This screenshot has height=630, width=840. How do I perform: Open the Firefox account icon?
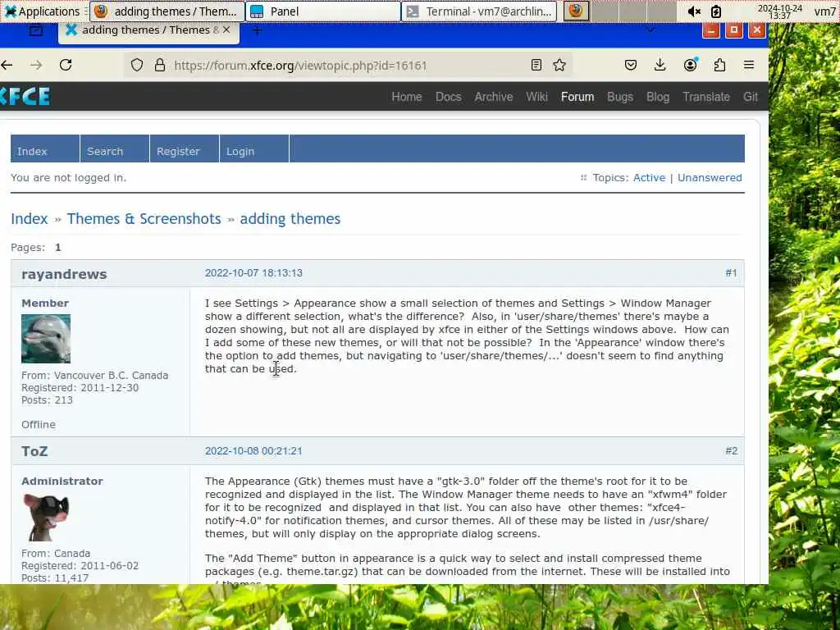(691, 65)
